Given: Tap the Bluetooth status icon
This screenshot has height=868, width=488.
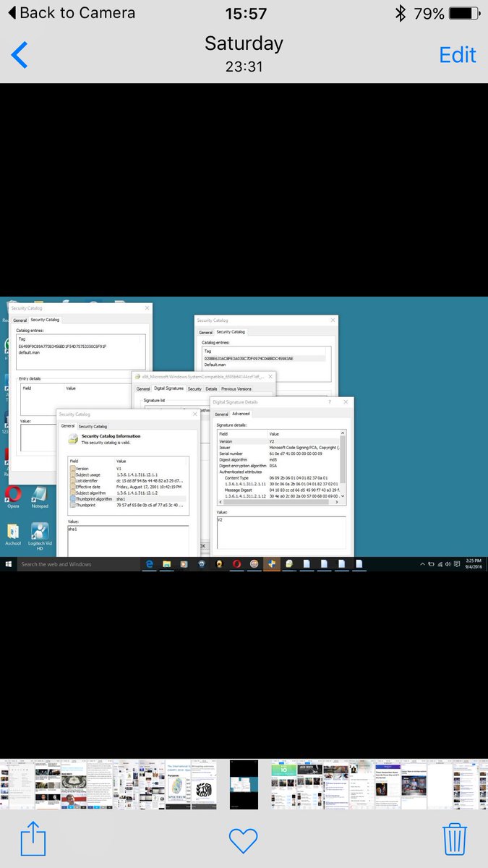Looking at the screenshot, I should pos(401,13).
